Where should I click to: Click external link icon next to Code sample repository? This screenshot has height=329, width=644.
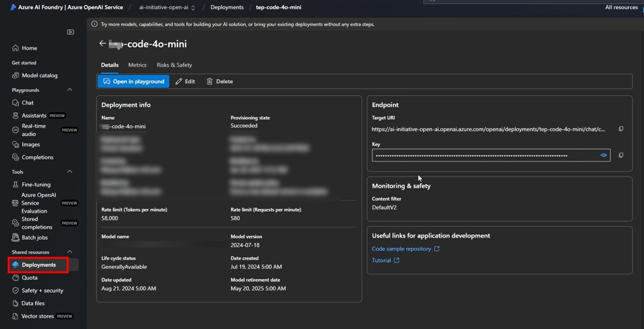point(437,249)
